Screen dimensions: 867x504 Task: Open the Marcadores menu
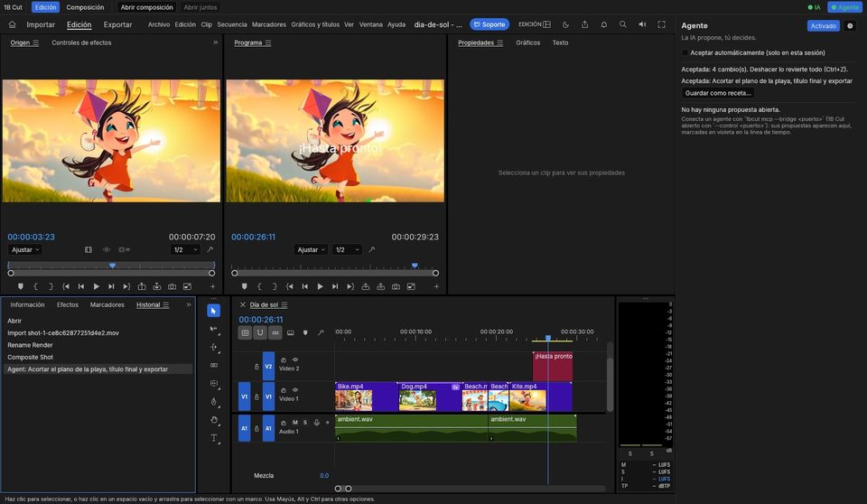[x=269, y=24]
